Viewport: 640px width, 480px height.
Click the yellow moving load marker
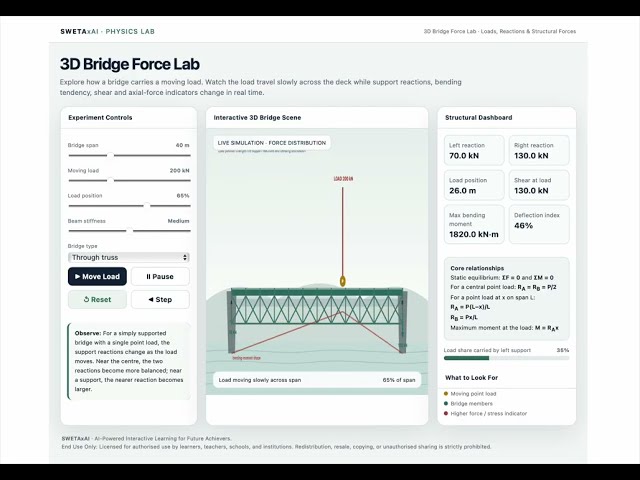342,281
